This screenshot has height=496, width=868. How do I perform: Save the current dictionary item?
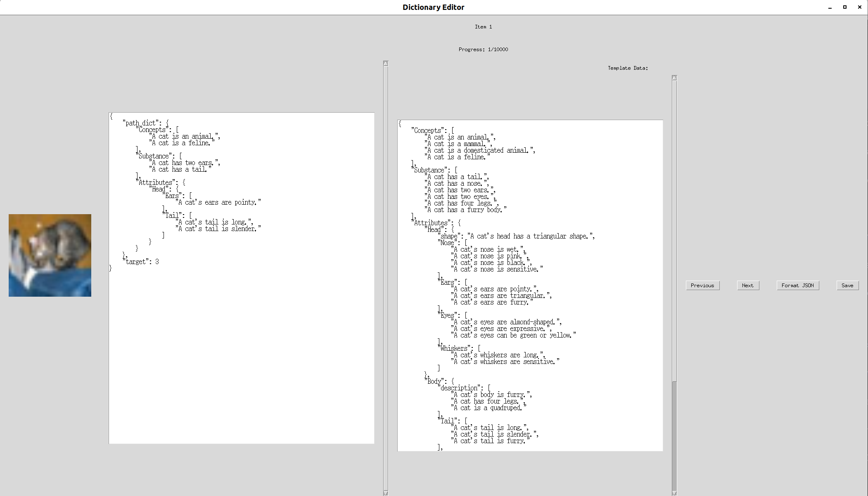(847, 286)
